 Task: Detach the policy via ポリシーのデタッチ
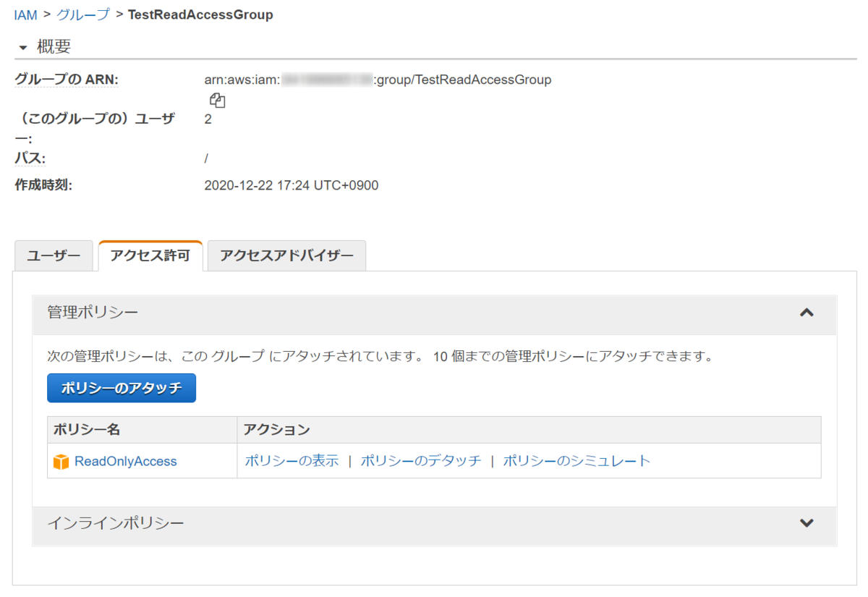pyautogui.click(x=420, y=460)
